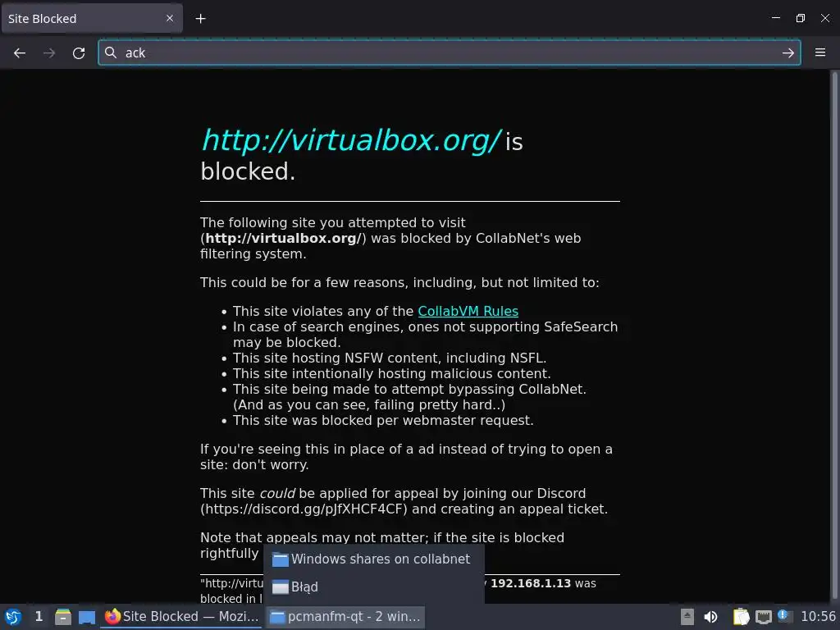Image resolution: width=840 pixels, height=630 pixels.
Task: Click the network status tray icon
Action: (764, 617)
